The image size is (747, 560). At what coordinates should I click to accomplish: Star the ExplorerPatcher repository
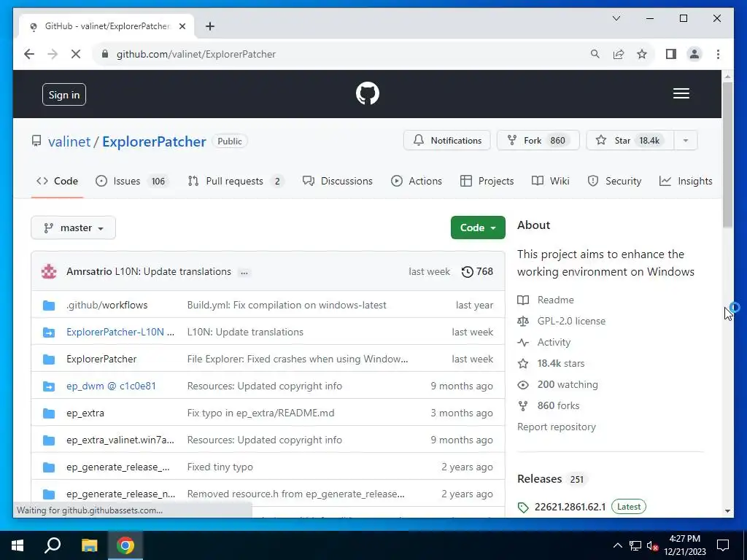630,141
